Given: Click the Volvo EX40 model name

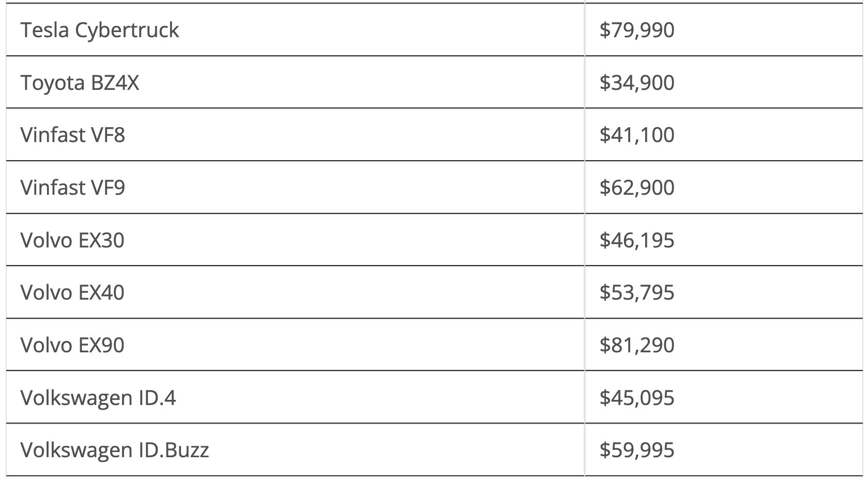Looking at the screenshot, I should [x=72, y=292].
